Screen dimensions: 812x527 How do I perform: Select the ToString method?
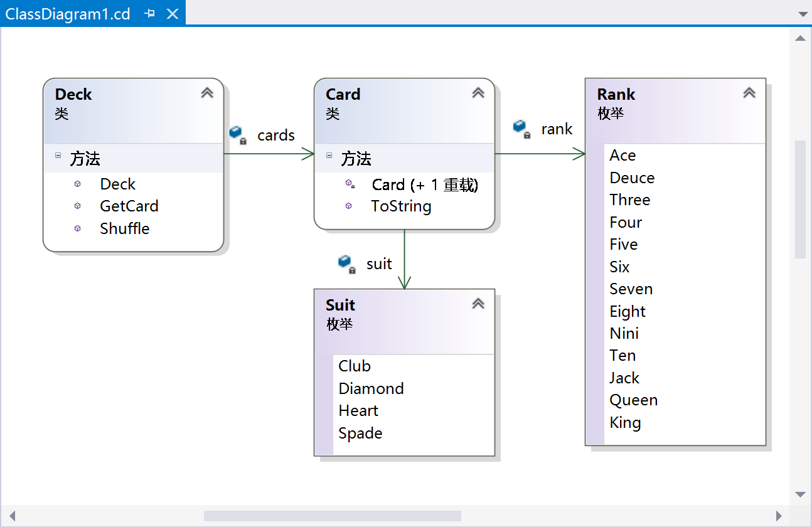401,206
